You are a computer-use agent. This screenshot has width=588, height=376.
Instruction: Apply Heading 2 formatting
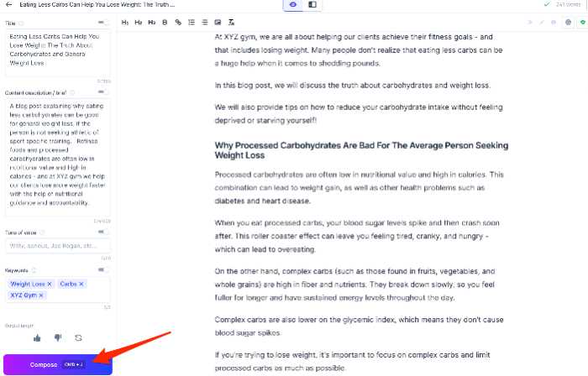pos(138,22)
